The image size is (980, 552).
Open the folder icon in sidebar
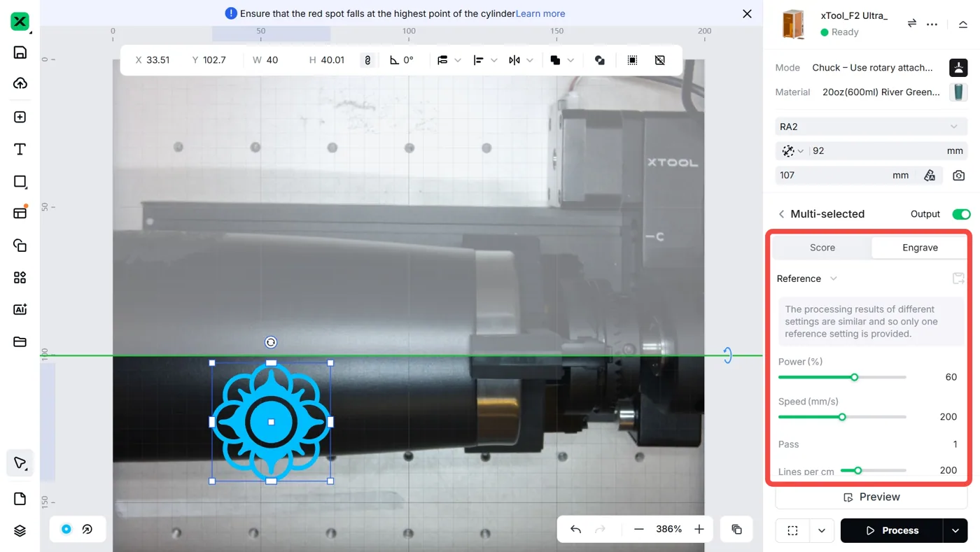coord(20,341)
